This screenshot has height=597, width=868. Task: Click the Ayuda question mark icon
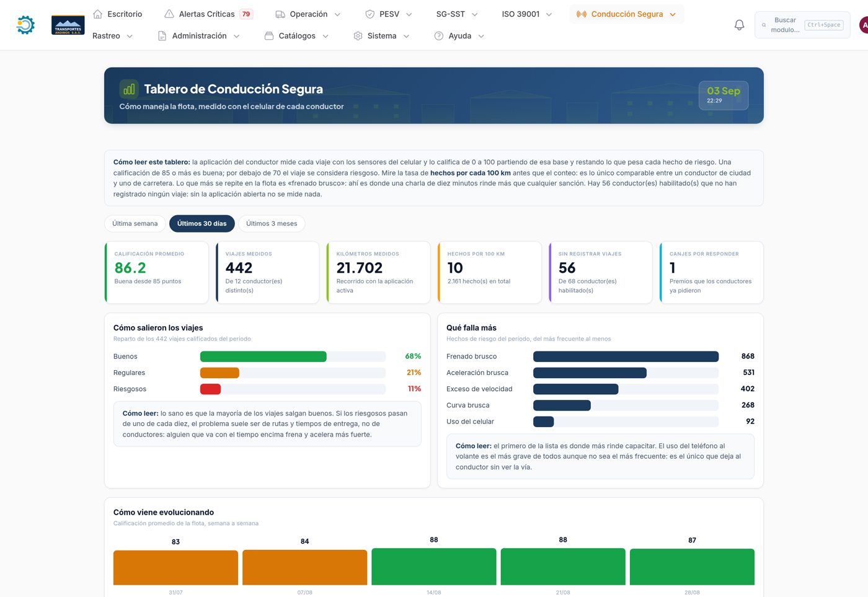tap(439, 36)
